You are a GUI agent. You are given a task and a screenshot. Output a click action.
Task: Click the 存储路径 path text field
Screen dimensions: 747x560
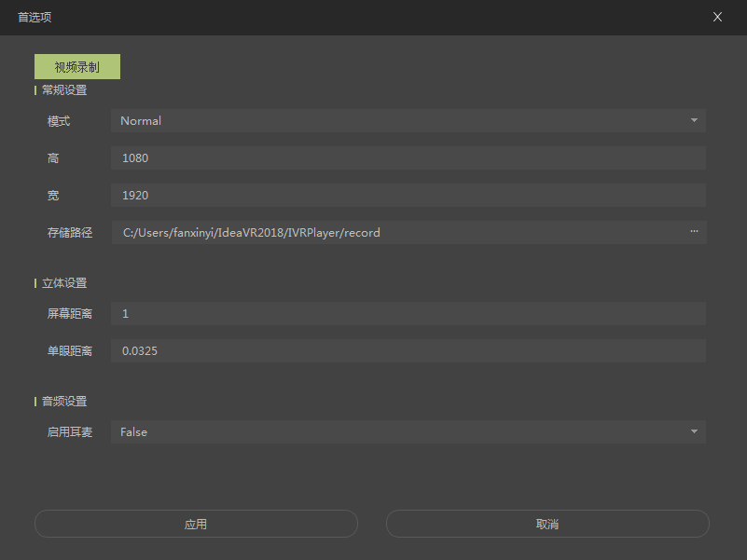396,233
